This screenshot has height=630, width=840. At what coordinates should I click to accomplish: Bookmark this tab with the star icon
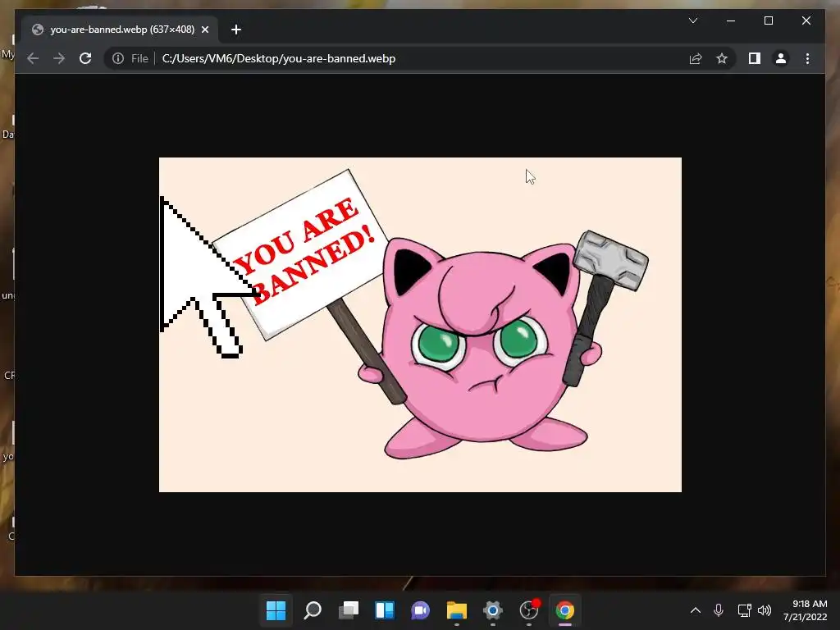[722, 58]
